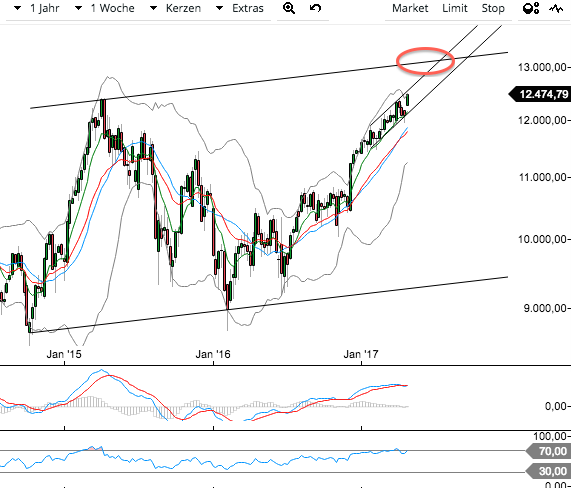571x488 pixels.
Task: Open the 'Kerzen' chart type dropdown
Action: coord(176,8)
